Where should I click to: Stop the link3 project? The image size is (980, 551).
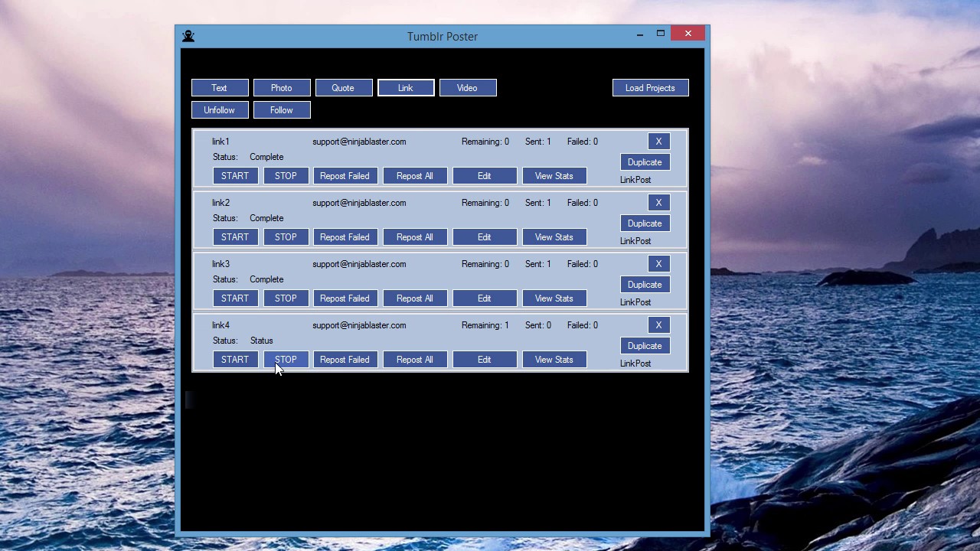(286, 298)
